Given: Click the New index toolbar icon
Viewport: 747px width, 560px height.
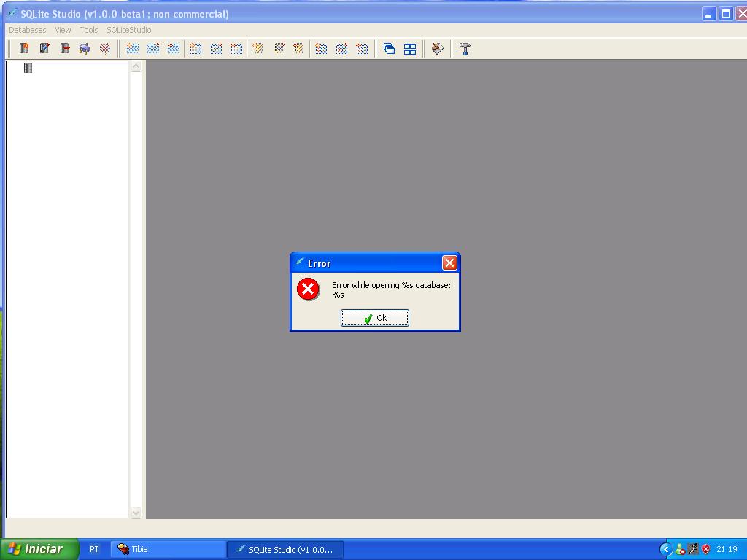Looking at the screenshot, I should 196,49.
